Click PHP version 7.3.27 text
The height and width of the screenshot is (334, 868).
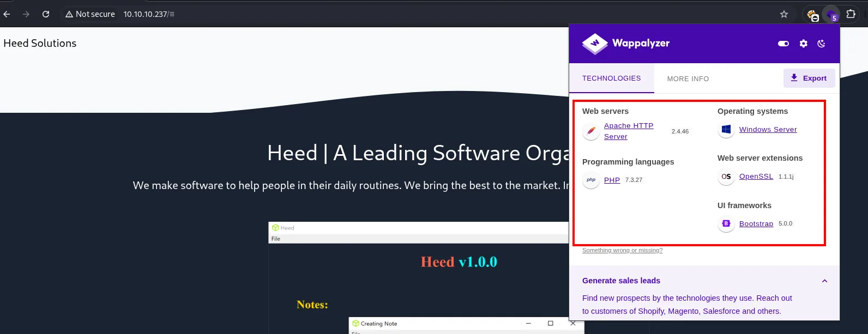pyautogui.click(x=634, y=180)
